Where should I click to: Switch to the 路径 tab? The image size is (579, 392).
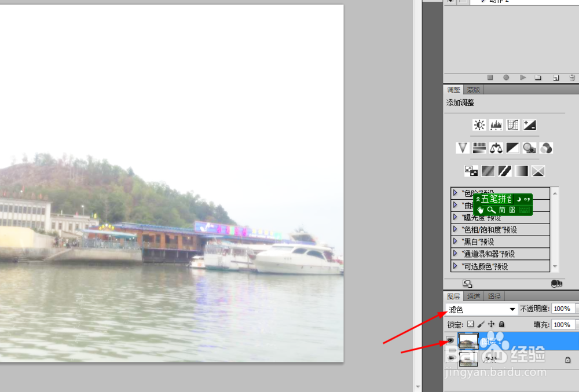[x=494, y=296]
